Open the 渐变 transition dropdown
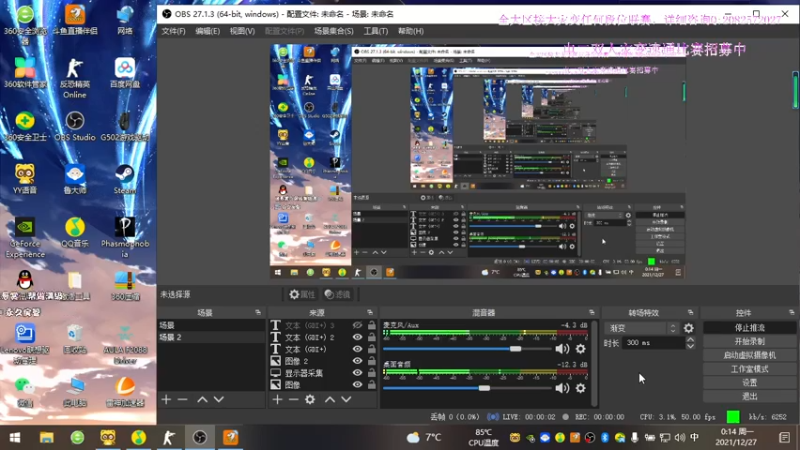 pyautogui.click(x=642, y=329)
